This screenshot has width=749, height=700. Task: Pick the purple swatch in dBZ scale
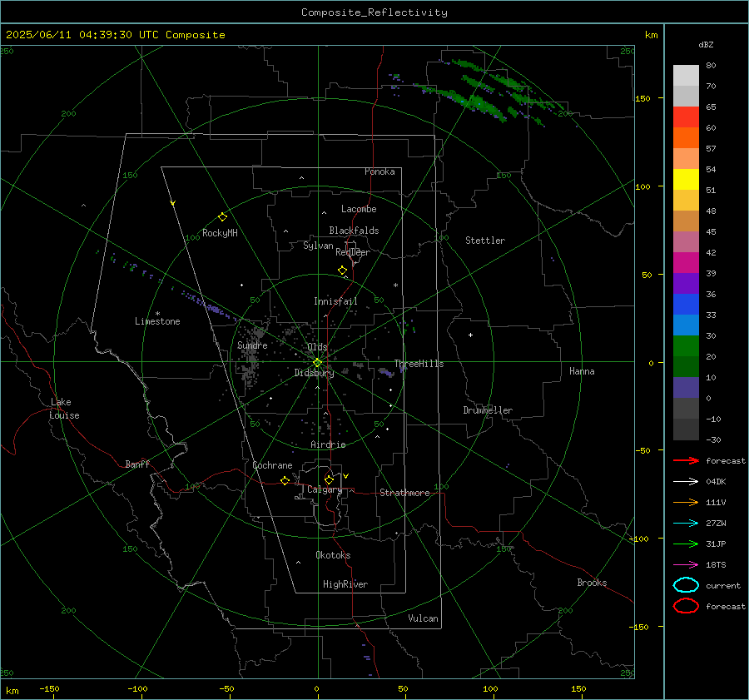[x=686, y=283]
